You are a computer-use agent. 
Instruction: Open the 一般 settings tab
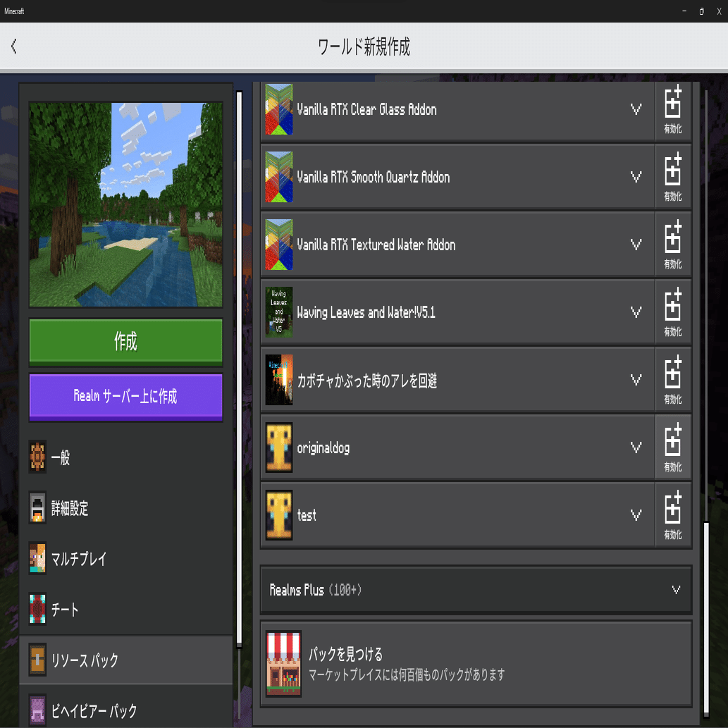coord(126,457)
